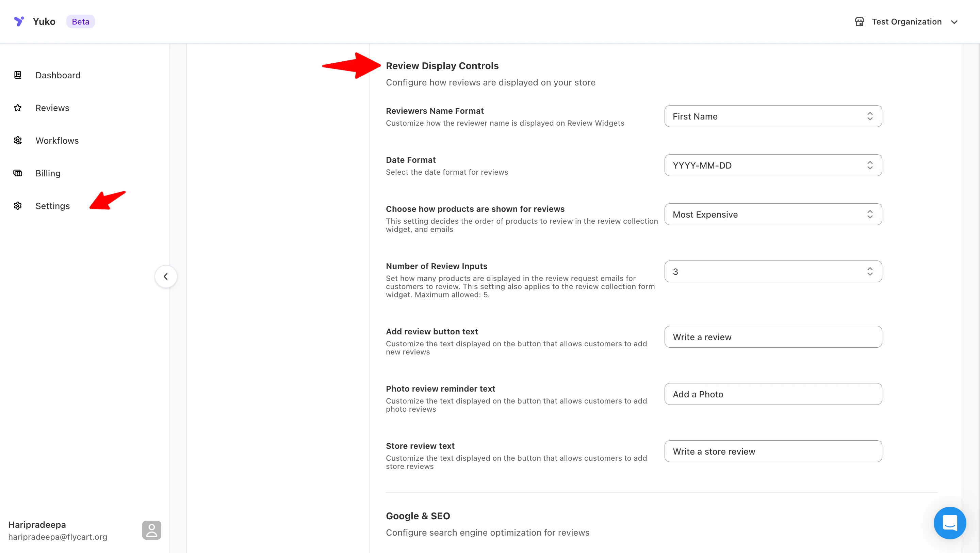Expand the Test Organization switcher
The width and height of the screenshot is (980, 553).
(954, 22)
